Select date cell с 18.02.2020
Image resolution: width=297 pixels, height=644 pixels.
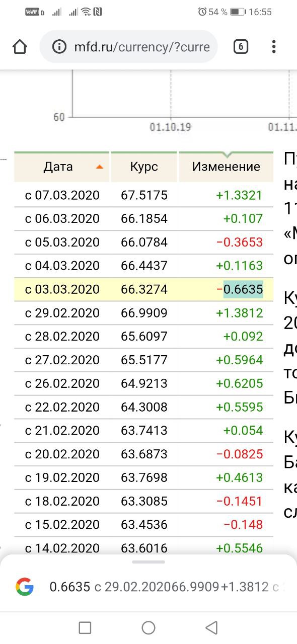click(x=62, y=501)
